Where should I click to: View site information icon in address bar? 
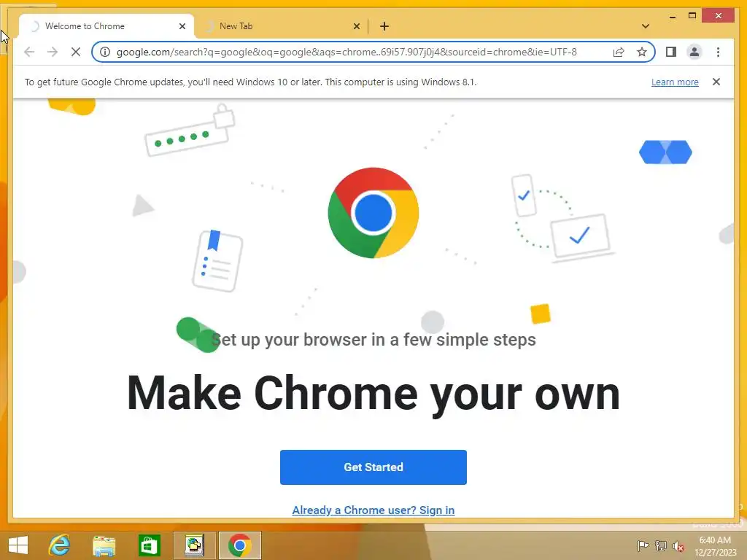tap(105, 52)
